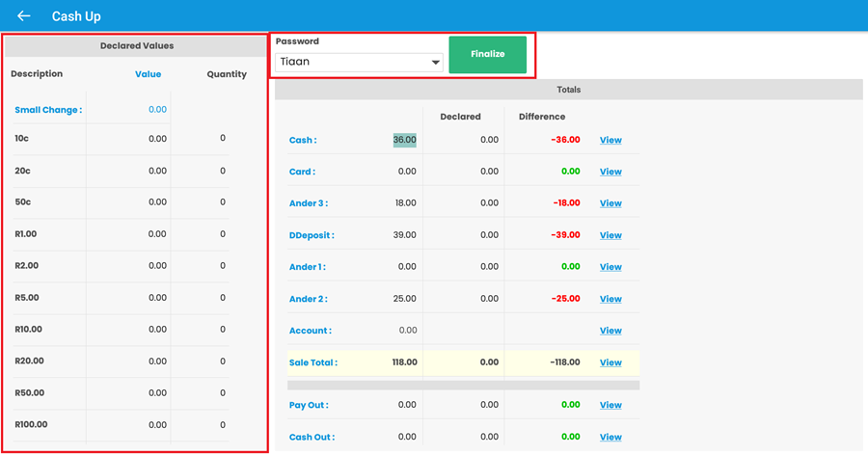
Task: Open the Password user dropdown
Action: tap(358, 62)
